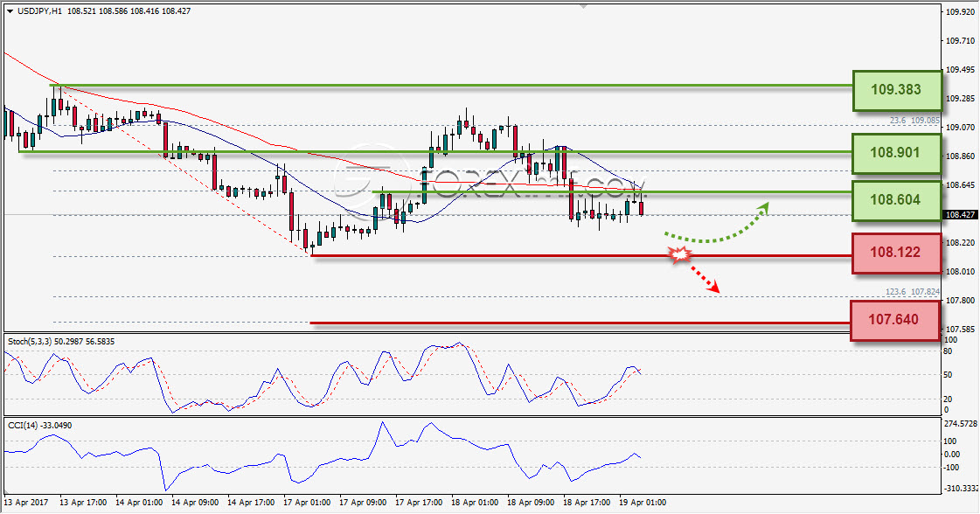Click the 108.604 level label
The width and height of the screenshot is (980, 514).
(x=895, y=200)
